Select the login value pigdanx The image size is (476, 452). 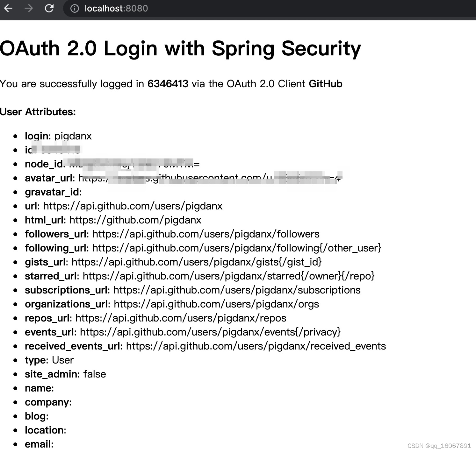click(73, 136)
